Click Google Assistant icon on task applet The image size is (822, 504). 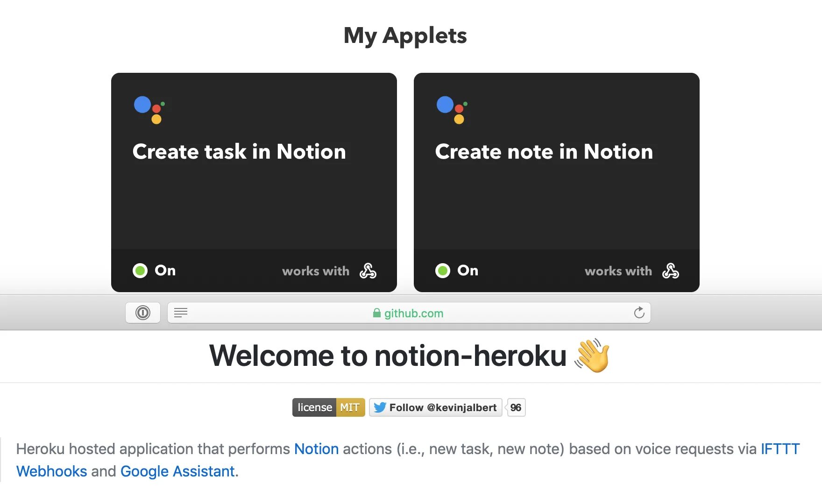click(149, 110)
